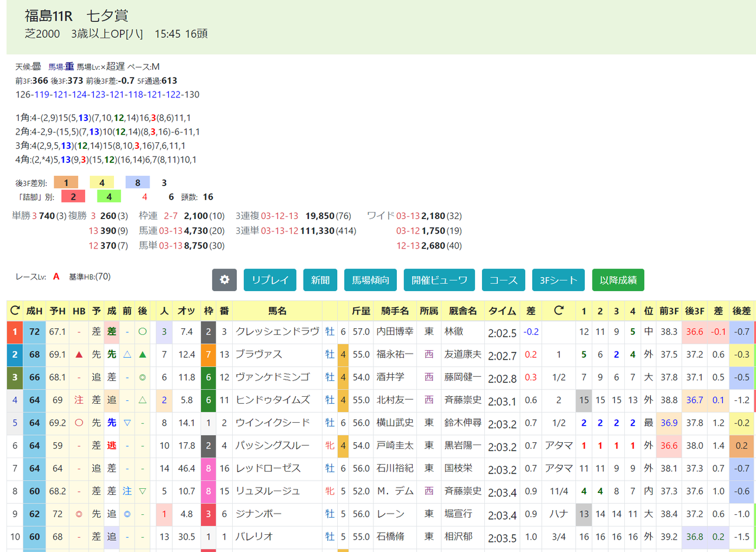Click the blue swatch labeled 8 in 後3F差別

(x=138, y=182)
